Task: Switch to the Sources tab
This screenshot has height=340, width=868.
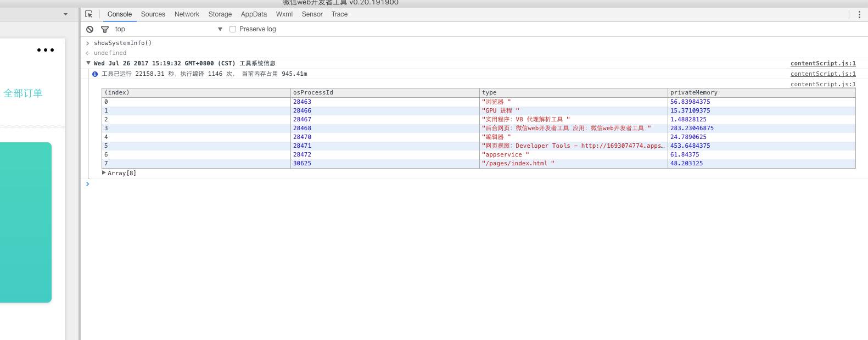Action: 153,14
